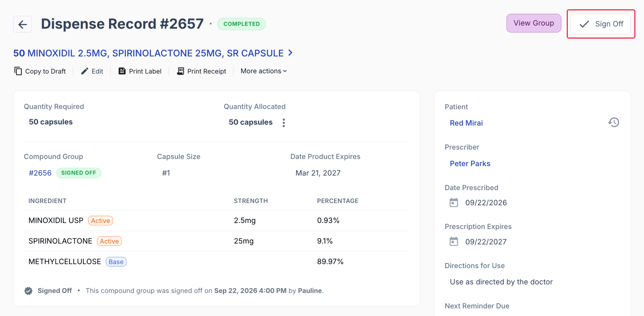Click the COMPLETED status badge
The image size is (644, 316).
pyautogui.click(x=241, y=24)
